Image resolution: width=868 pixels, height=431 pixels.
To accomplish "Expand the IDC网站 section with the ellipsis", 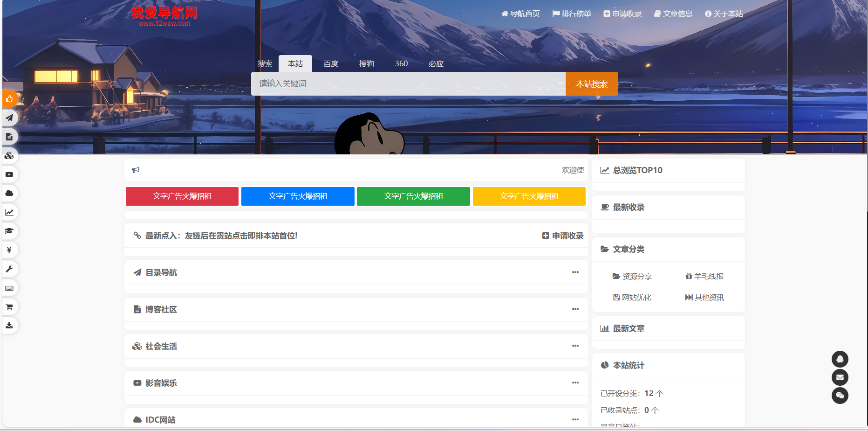I will tap(575, 419).
